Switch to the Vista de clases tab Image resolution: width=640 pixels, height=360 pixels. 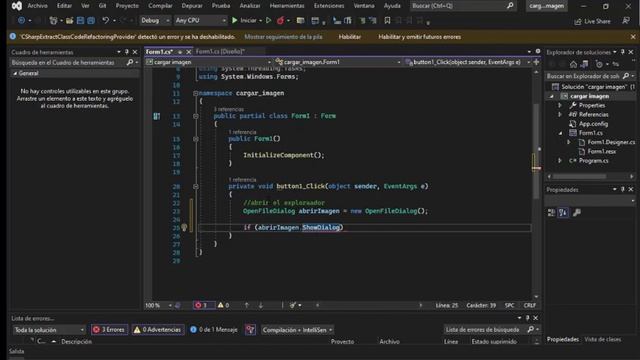pos(602,339)
